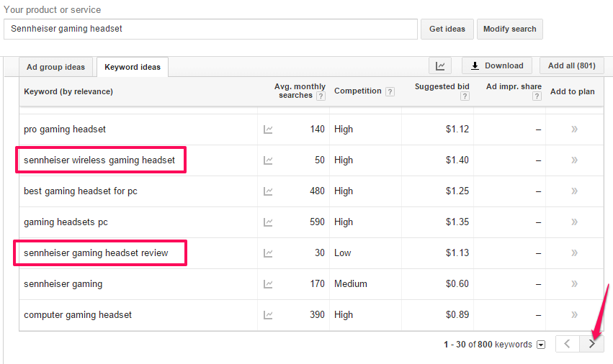Open the chart view icon beside Download
This screenshot has width=613, height=364.
[x=440, y=65]
